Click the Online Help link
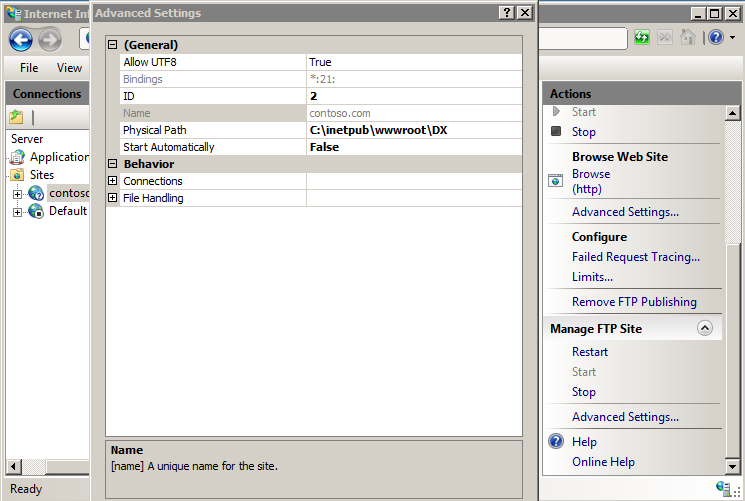 pos(603,462)
